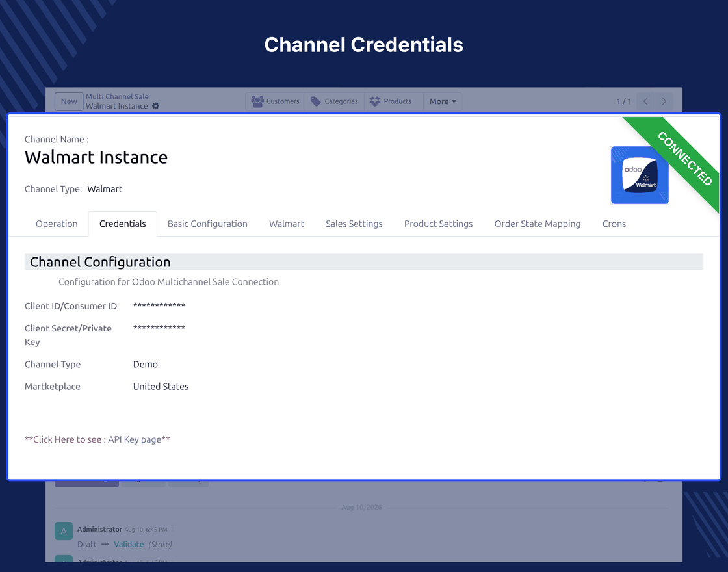Viewport: 728px width, 572px height.
Task: Click the Aug 10, 6:45 PM timestamp
Action: pyautogui.click(x=146, y=529)
